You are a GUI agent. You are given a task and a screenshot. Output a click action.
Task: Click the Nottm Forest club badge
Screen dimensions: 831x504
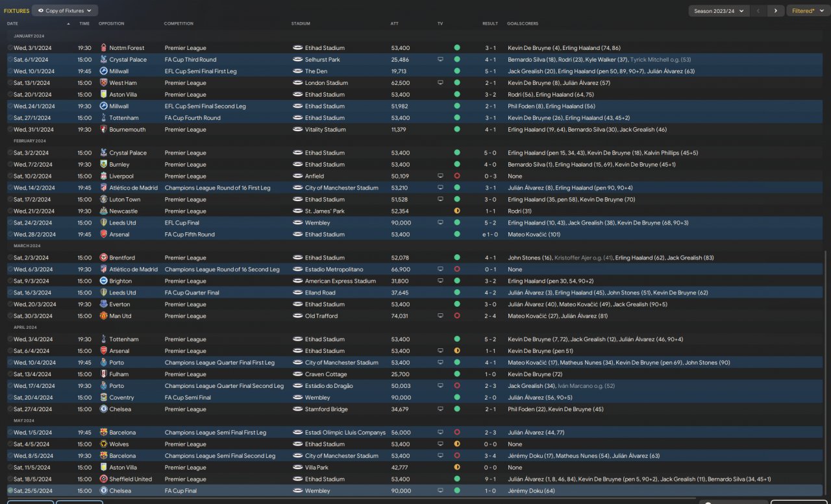click(x=103, y=48)
